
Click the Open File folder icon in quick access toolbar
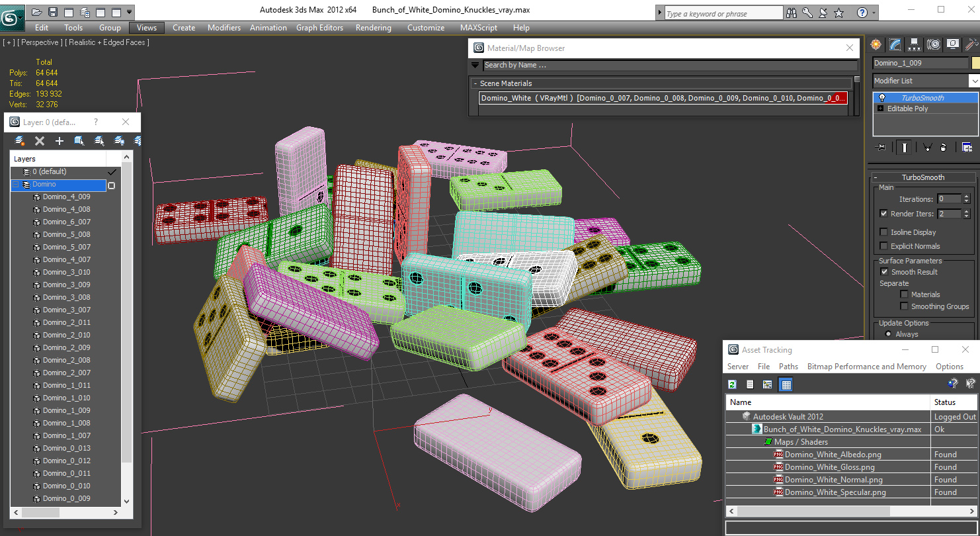point(36,12)
